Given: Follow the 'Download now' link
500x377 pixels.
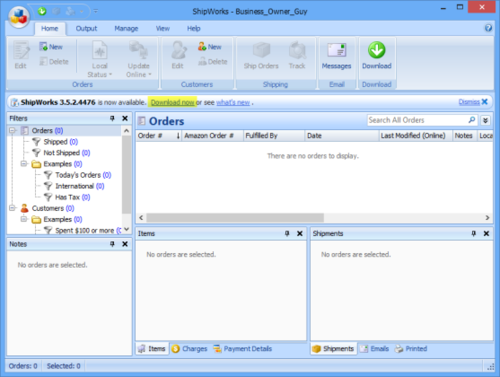Looking at the screenshot, I should pos(172,102).
